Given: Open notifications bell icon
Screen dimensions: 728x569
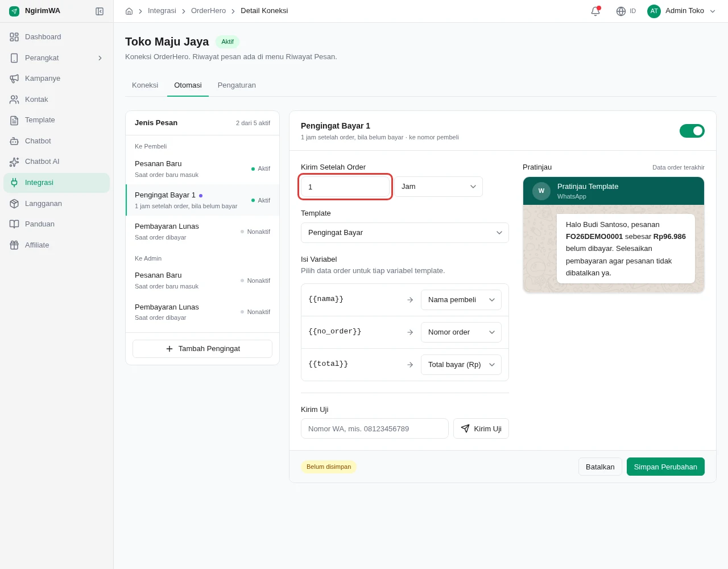Looking at the screenshot, I should pos(595,11).
